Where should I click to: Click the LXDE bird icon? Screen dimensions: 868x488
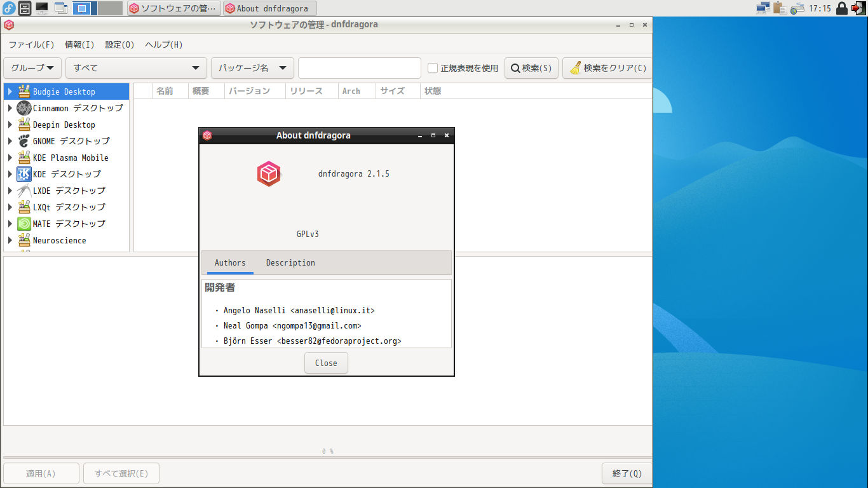tap(24, 191)
